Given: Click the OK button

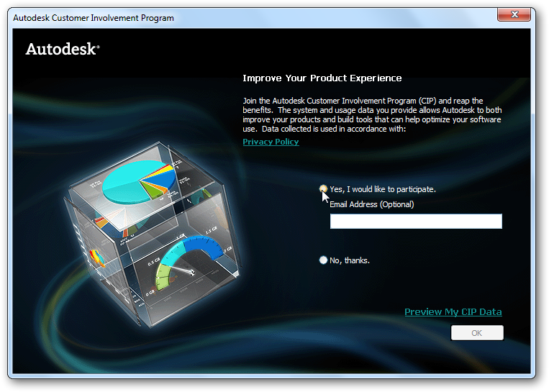Looking at the screenshot, I should (477, 333).
